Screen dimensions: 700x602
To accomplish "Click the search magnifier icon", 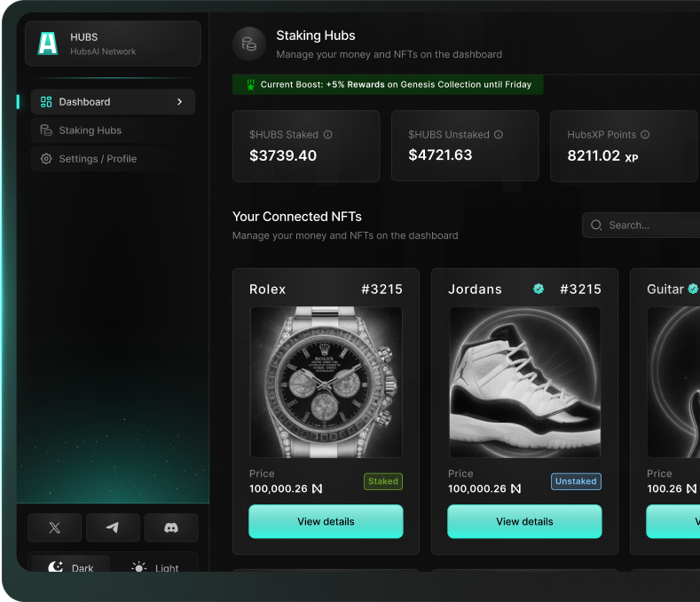I will 596,226.
